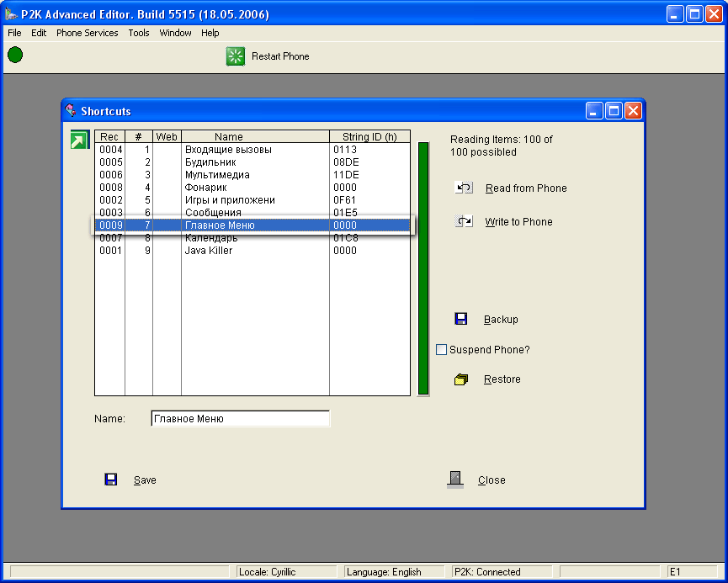Click the yellow Restore folder icon
This screenshot has height=583, width=728.
(460, 379)
